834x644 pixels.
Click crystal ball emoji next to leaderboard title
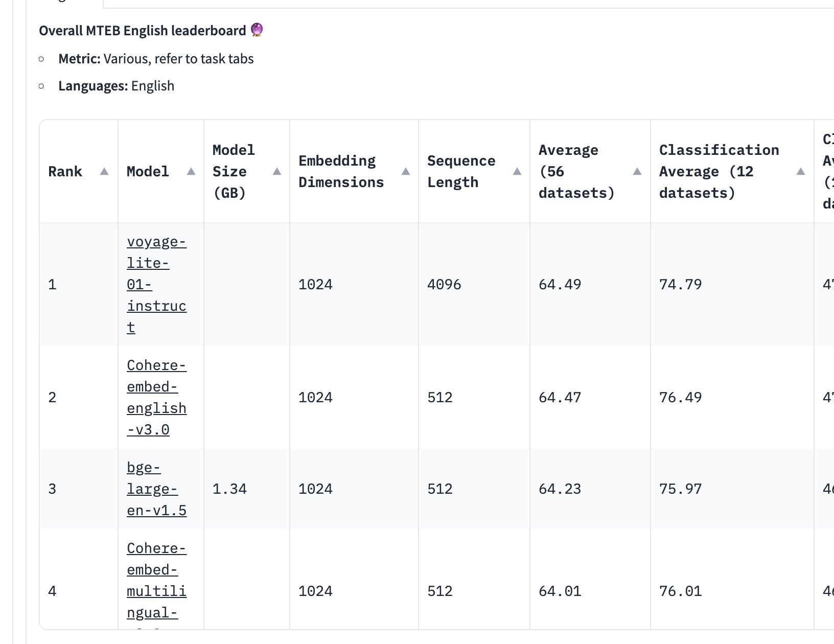(x=257, y=30)
